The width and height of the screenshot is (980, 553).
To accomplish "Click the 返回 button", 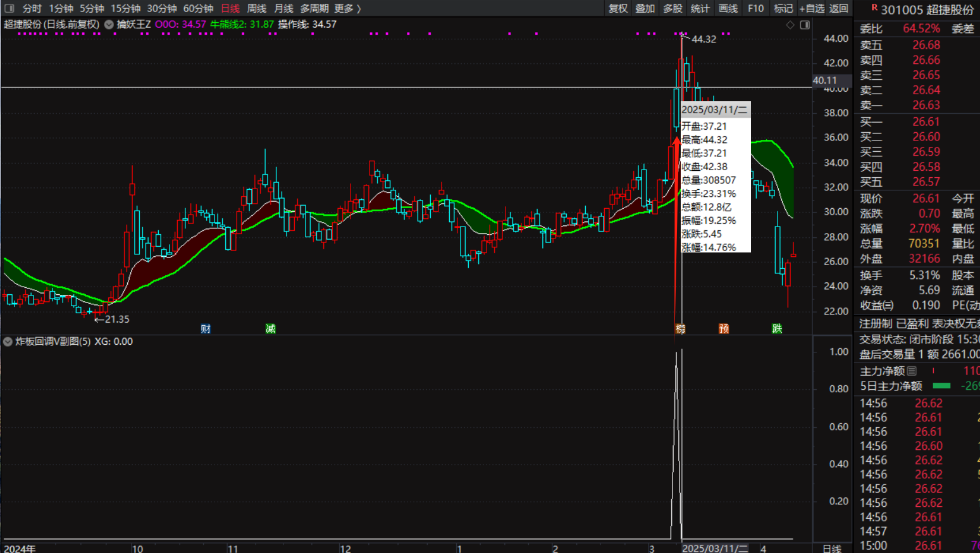I will pyautogui.click(x=839, y=8).
